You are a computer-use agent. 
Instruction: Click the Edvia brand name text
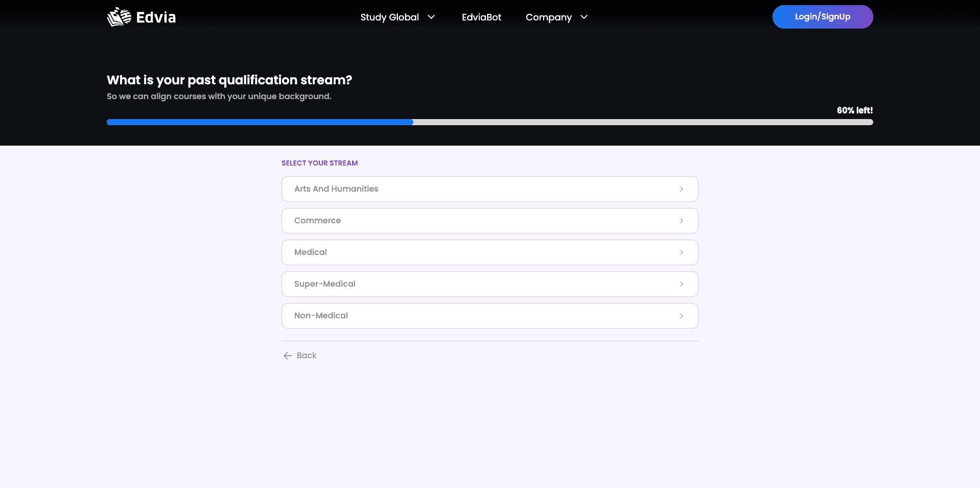[156, 17]
